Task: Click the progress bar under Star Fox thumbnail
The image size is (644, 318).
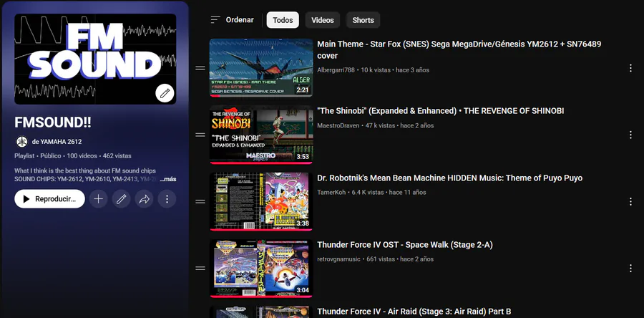Action: [261, 96]
